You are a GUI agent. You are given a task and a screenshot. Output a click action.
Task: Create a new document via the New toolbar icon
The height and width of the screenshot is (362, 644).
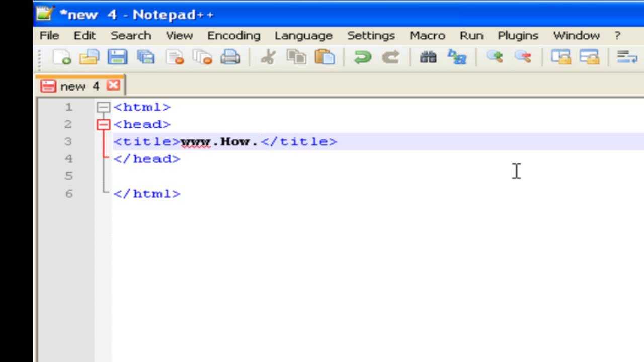[x=61, y=57]
